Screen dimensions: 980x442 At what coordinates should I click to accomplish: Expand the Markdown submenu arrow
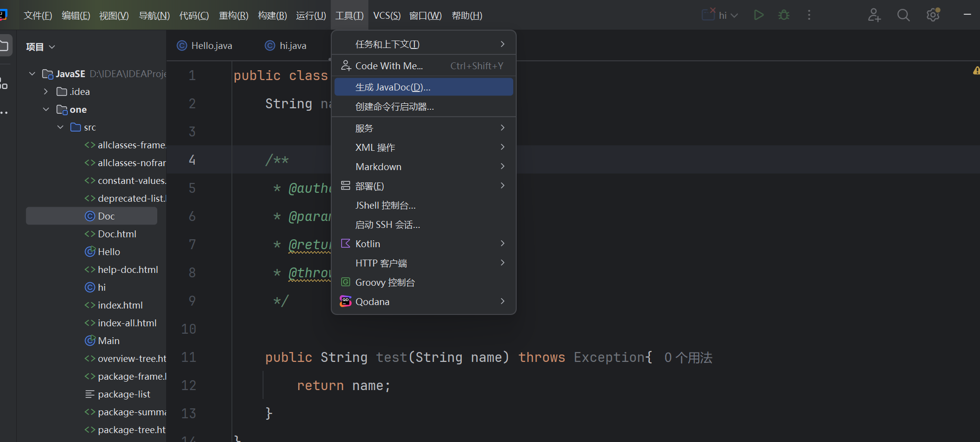[502, 166]
